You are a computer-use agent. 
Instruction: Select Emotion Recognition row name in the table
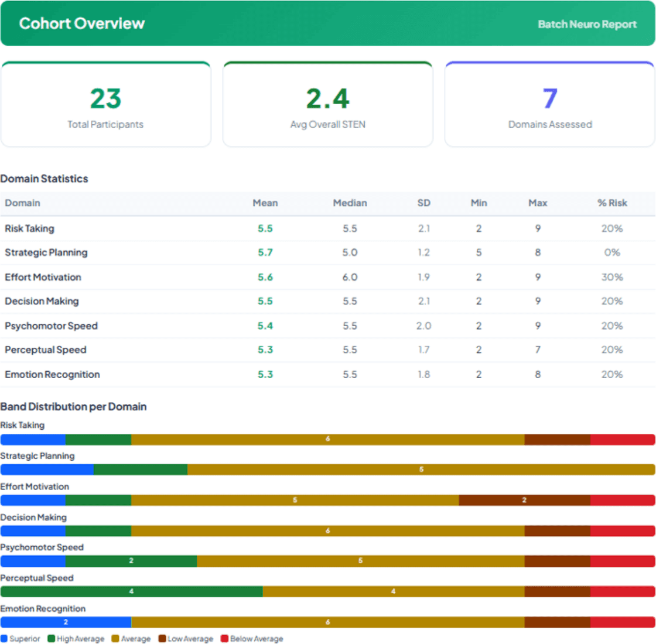pyautogui.click(x=52, y=374)
